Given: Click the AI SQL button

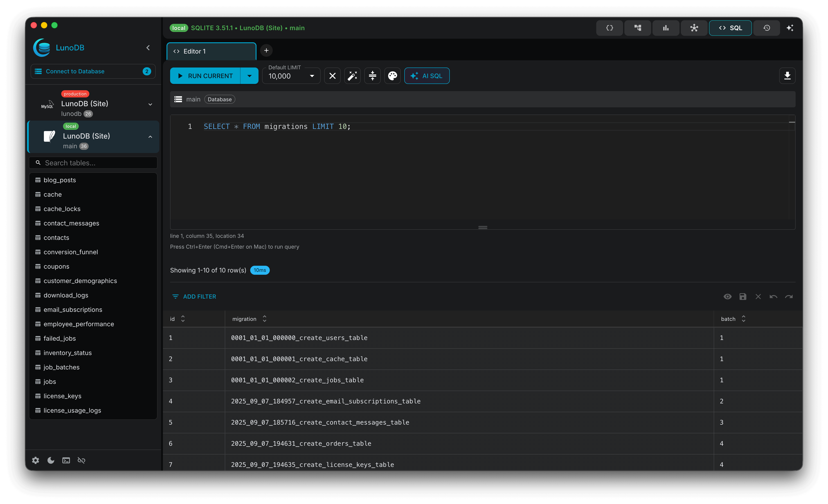Looking at the screenshot, I should coord(426,76).
